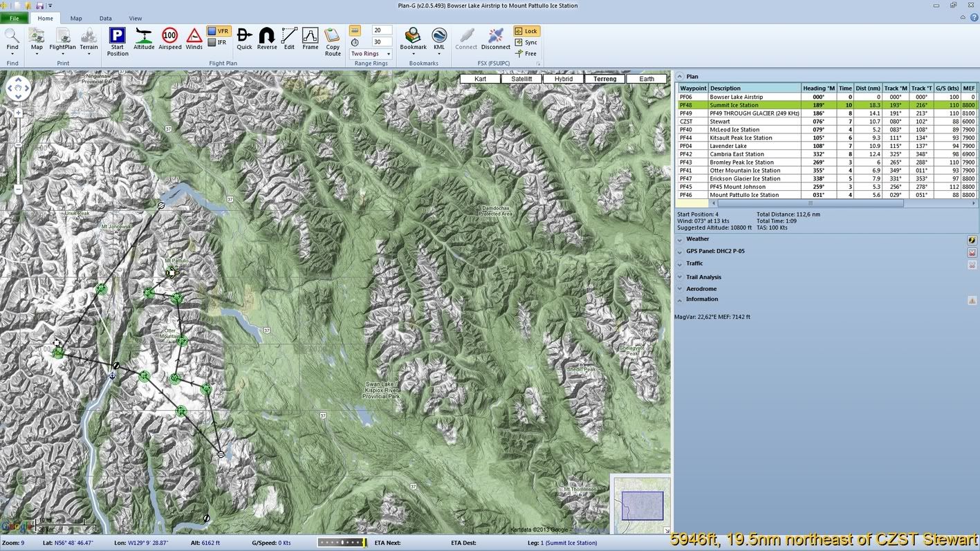Open the Altitude setting
Screen dimensions: 980x551
(x=144, y=35)
